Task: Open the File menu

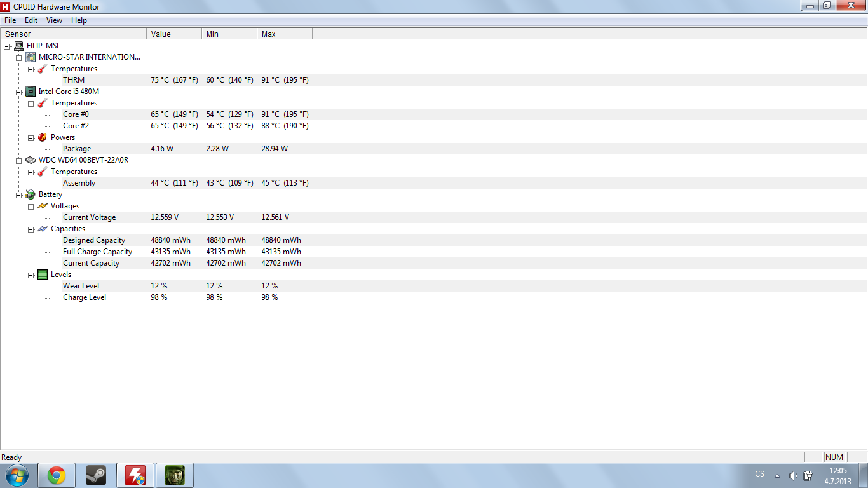Action: coord(10,20)
